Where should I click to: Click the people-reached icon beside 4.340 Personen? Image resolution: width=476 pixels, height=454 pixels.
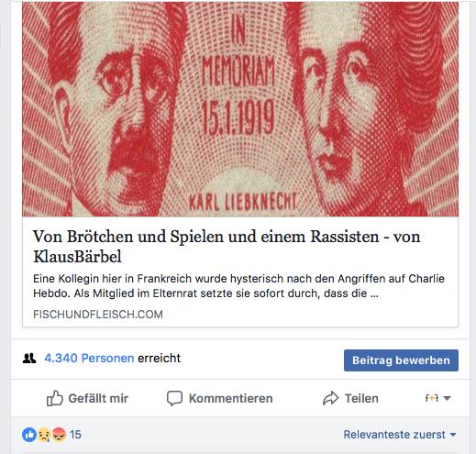[29, 358]
